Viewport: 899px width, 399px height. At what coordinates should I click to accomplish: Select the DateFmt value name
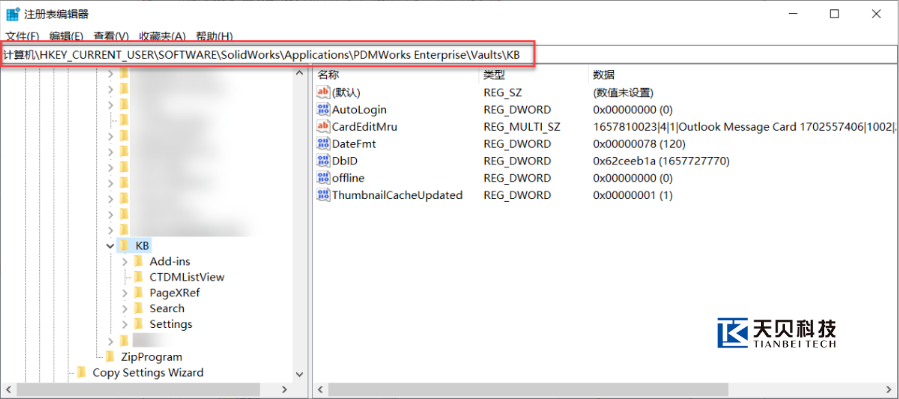(x=354, y=144)
